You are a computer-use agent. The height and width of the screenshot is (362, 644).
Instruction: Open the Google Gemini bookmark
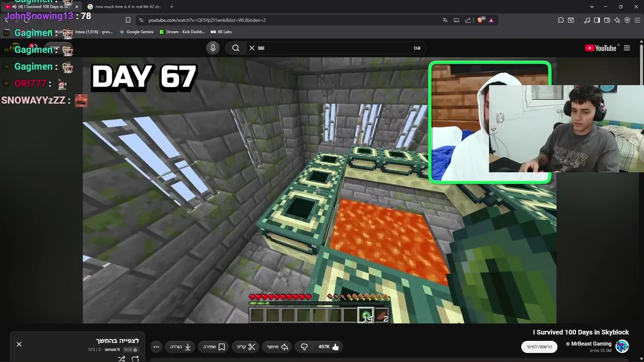click(x=136, y=32)
